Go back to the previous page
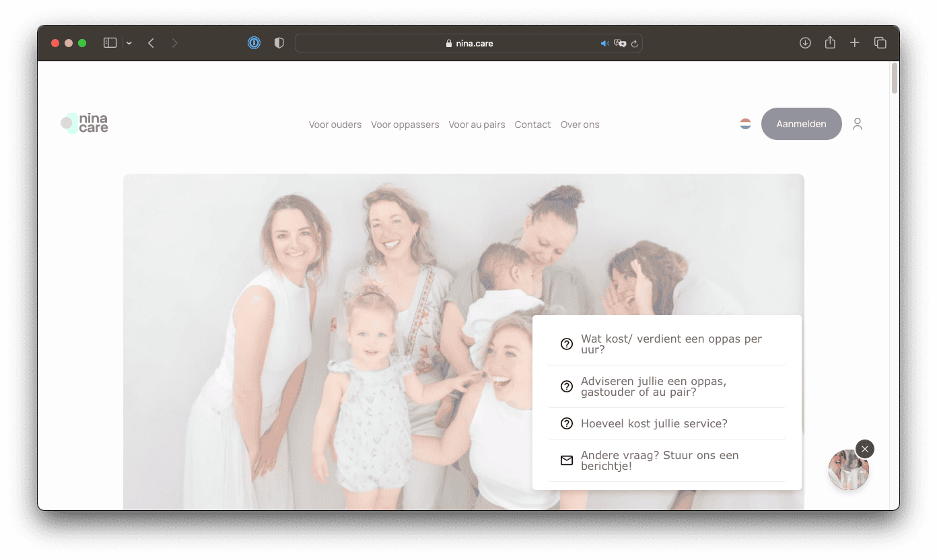The height and width of the screenshot is (560, 937). [151, 43]
